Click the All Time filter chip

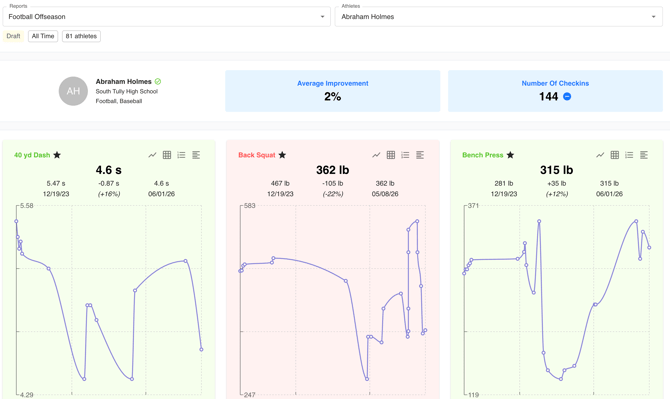point(43,36)
